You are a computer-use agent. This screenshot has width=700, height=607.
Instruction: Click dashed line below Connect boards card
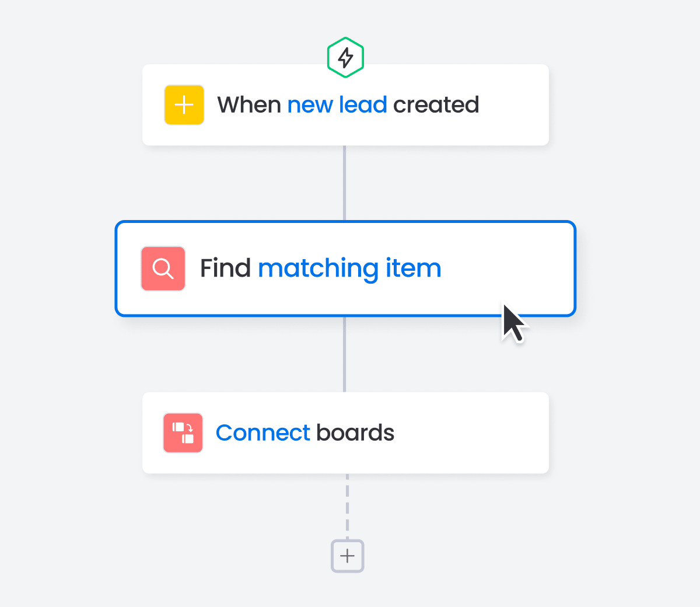coord(348,507)
